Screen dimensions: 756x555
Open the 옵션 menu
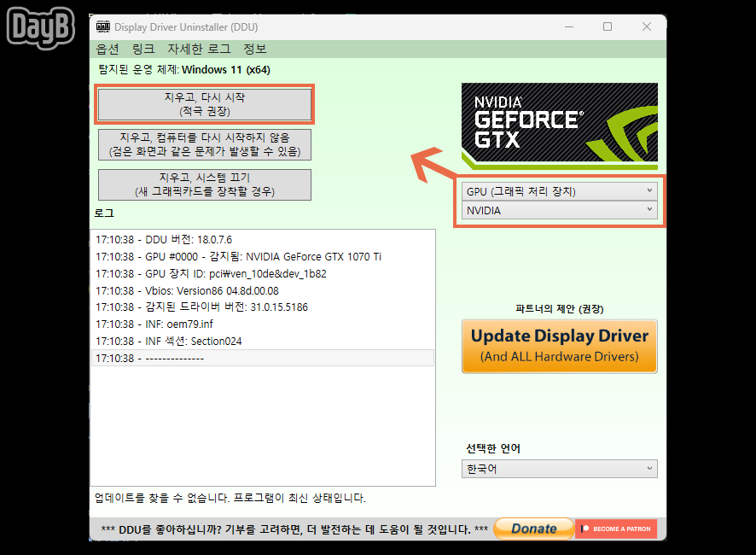coord(108,49)
